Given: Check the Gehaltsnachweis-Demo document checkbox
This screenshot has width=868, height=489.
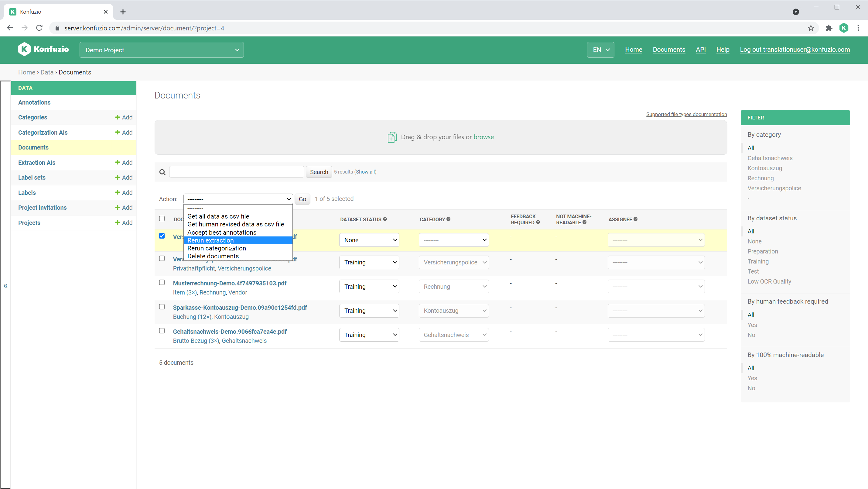Looking at the screenshot, I should [162, 330].
